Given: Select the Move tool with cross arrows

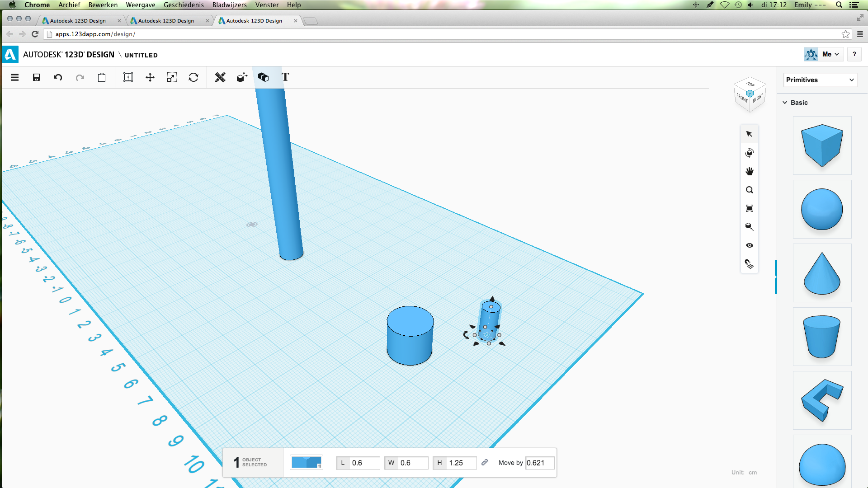Looking at the screenshot, I should coord(150,77).
